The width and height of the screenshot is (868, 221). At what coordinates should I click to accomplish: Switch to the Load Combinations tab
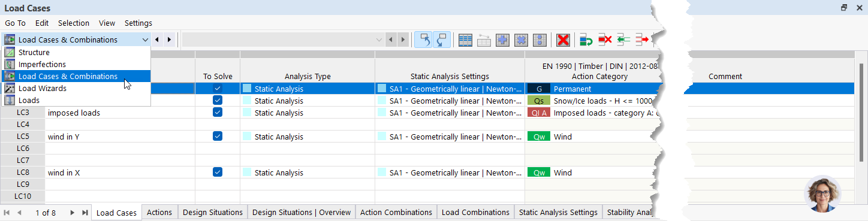click(x=476, y=213)
